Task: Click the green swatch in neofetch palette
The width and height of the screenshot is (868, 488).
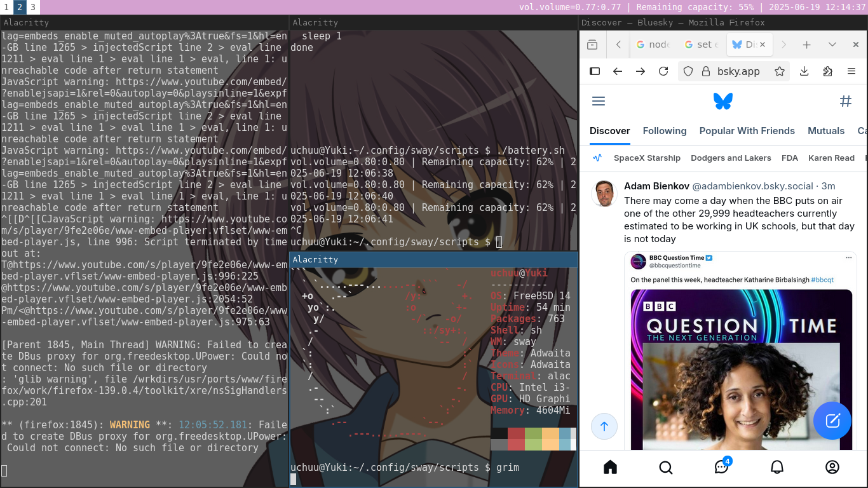Action: tap(533, 439)
